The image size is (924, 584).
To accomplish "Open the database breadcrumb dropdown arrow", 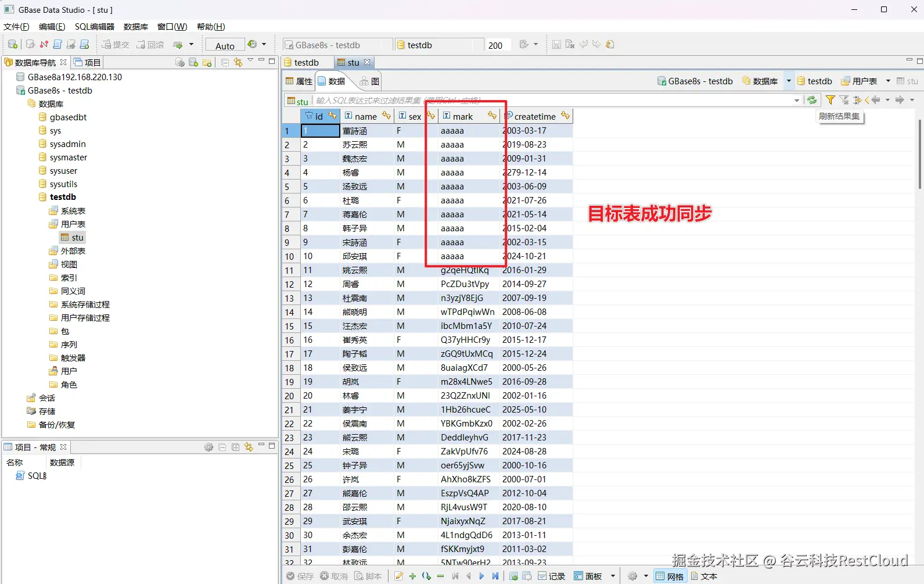I will [x=789, y=81].
